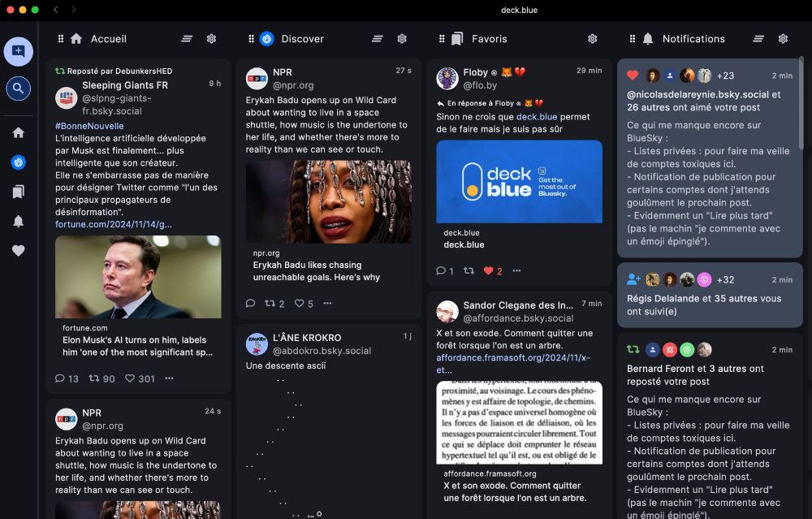The image size is (812, 519).
Task: Toggle density icon in Notifications header
Action: click(x=758, y=39)
